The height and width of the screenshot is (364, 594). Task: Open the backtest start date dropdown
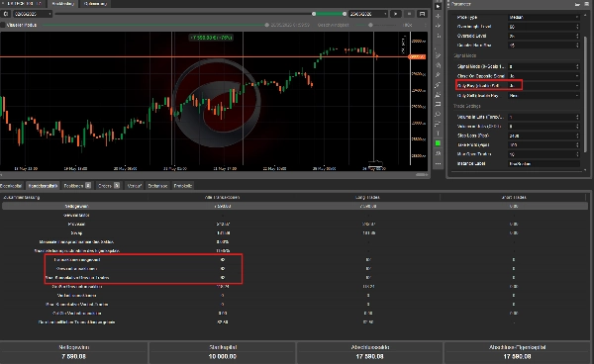(x=33, y=14)
